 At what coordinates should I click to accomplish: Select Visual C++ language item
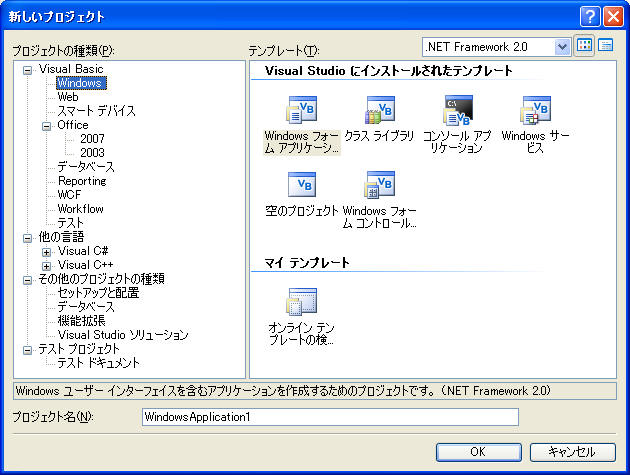click(86, 265)
